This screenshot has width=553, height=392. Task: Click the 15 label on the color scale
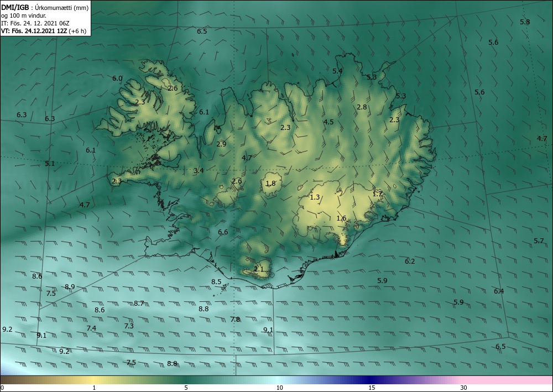(372, 388)
